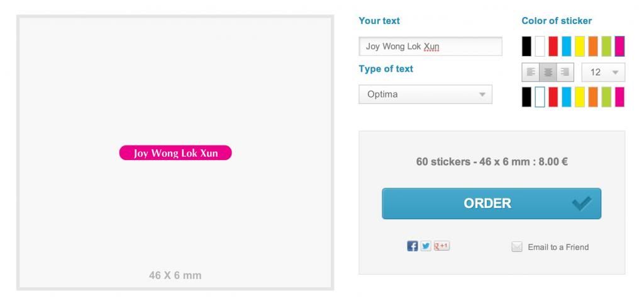
Task: Open the font size 12 dropdown
Action: tap(603, 72)
